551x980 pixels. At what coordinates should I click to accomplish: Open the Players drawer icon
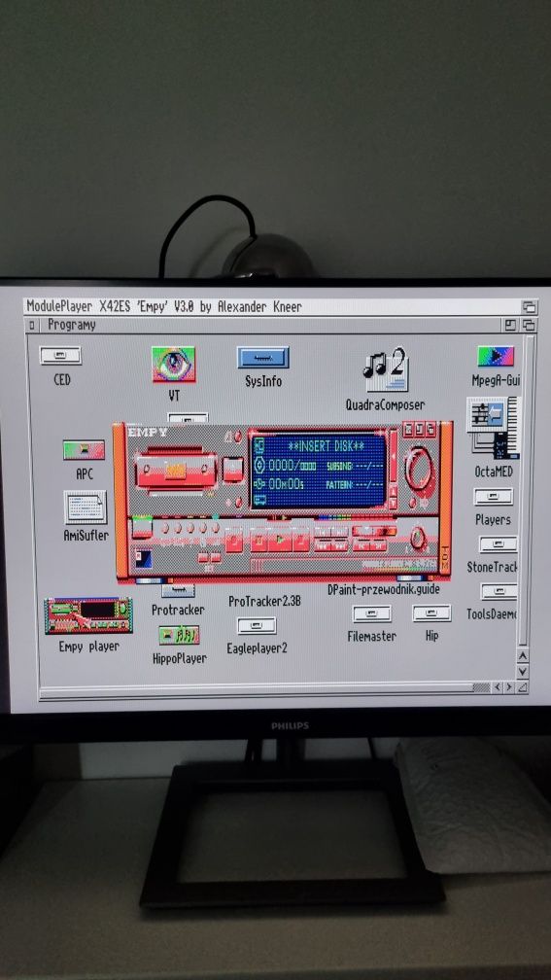tap(494, 497)
